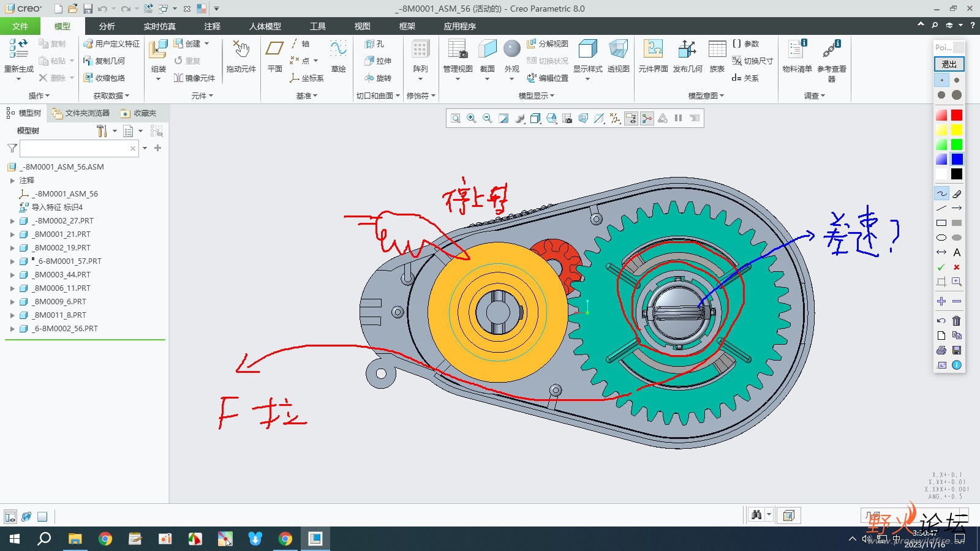Open Saved Orientations icon in graphics toolbar
The height and width of the screenshot is (551, 980).
click(x=551, y=118)
